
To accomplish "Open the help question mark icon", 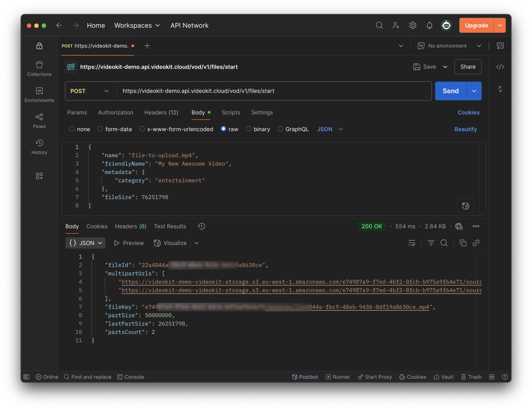I will click(505, 377).
